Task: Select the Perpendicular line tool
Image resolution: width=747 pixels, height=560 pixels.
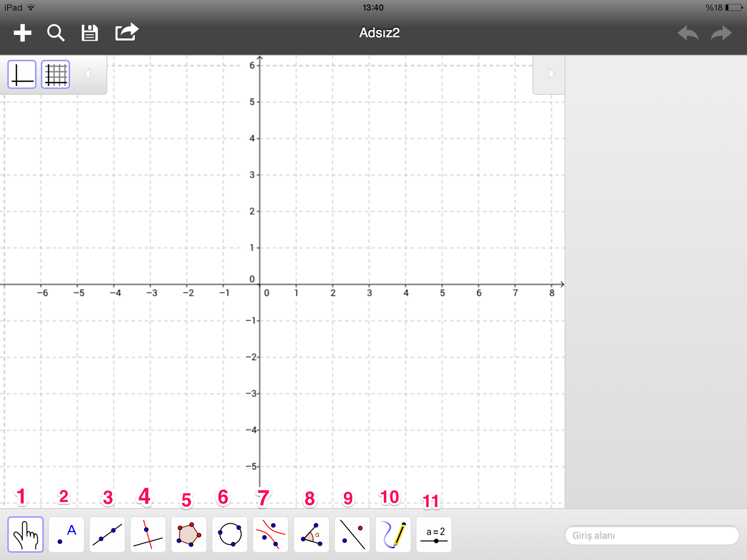Action: [x=148, y=534]
